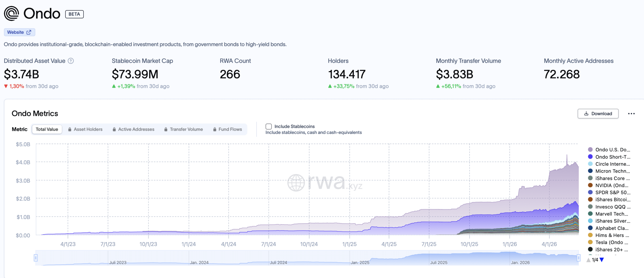Toggle Alphabet Cla... legend series
Image resolution: width=644 pixels, height=278 pixels.
pos(608,228)
